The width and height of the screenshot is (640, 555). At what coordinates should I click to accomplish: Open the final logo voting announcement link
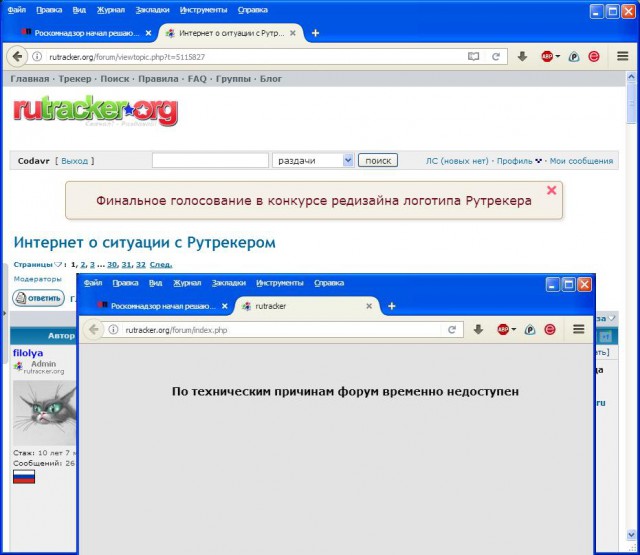314,200
